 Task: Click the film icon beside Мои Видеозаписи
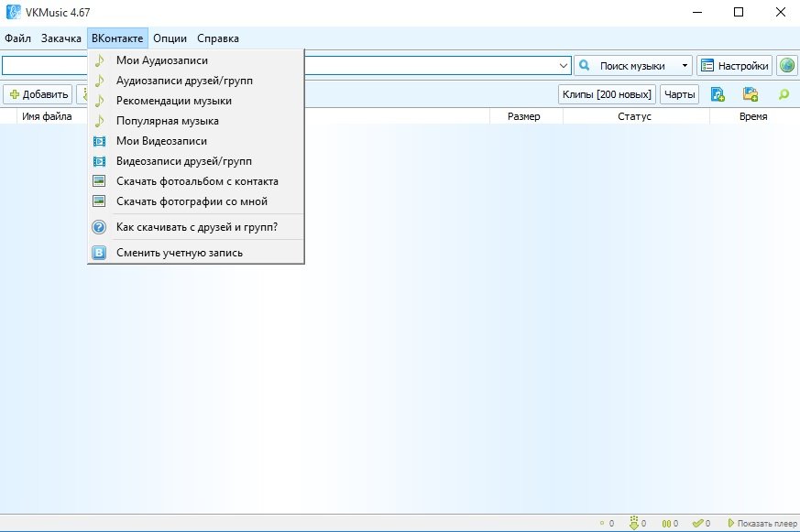(x=99, y=141)
